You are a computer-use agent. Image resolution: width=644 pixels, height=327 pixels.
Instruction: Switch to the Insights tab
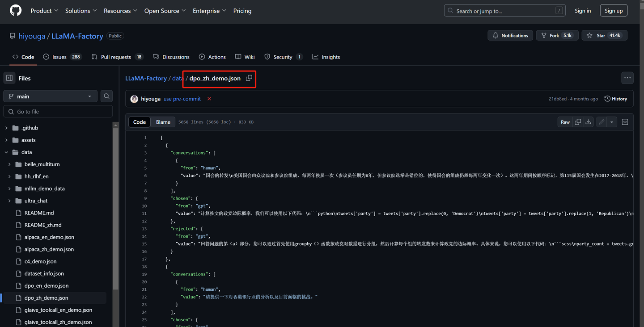point(326,57)
